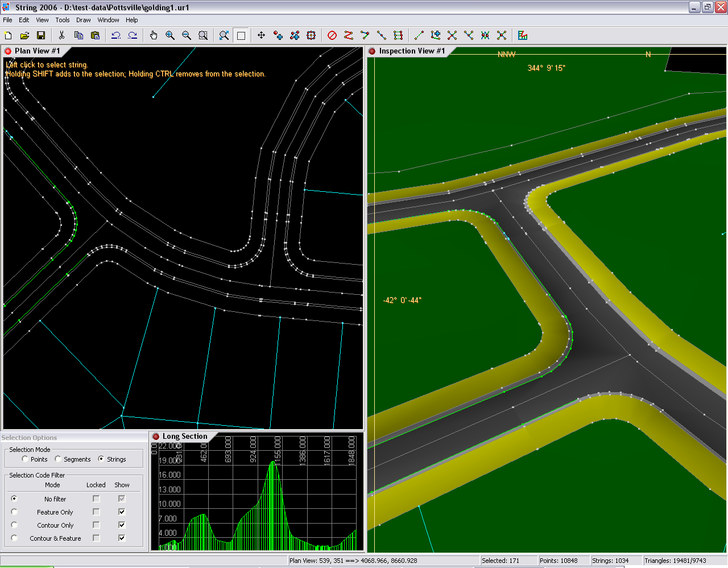Image resolution: width=728 pixels, height=568 pixels.
Task: Click the Long Section panel title
Action: click(184, 437)
